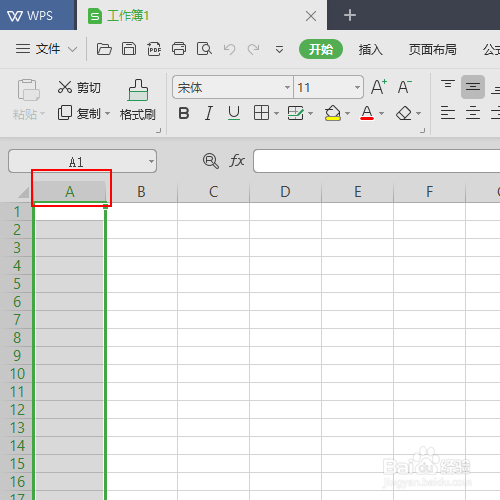Image resolution: width=500 pixels, height=500 pixels.
Task: Center text horizontally icon
Action: pos(473,113)
